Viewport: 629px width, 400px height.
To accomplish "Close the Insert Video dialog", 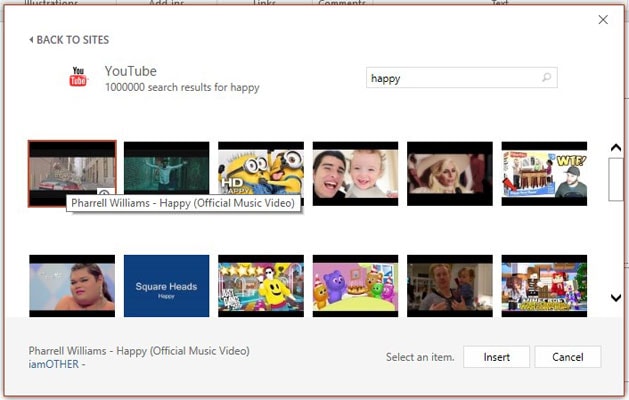I will [x=603, y=20].
